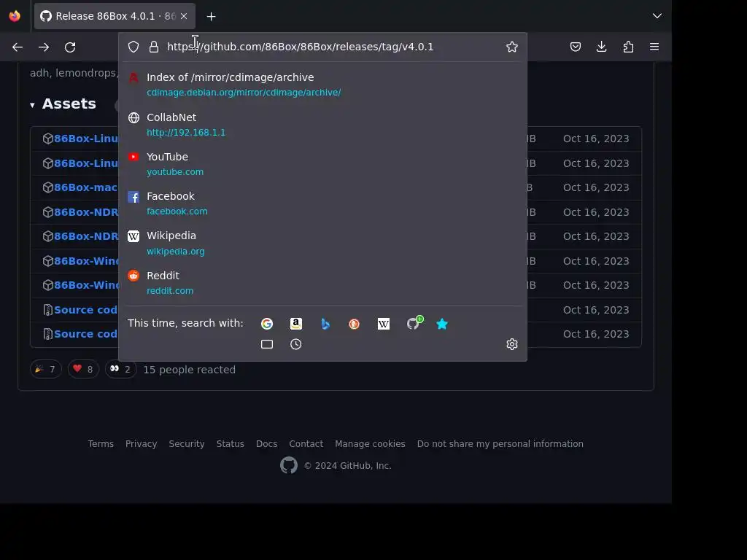The height and width of the screenshot is (560, 747).
Task: Search this time with Amazon
Action: (x=296, y=324)
